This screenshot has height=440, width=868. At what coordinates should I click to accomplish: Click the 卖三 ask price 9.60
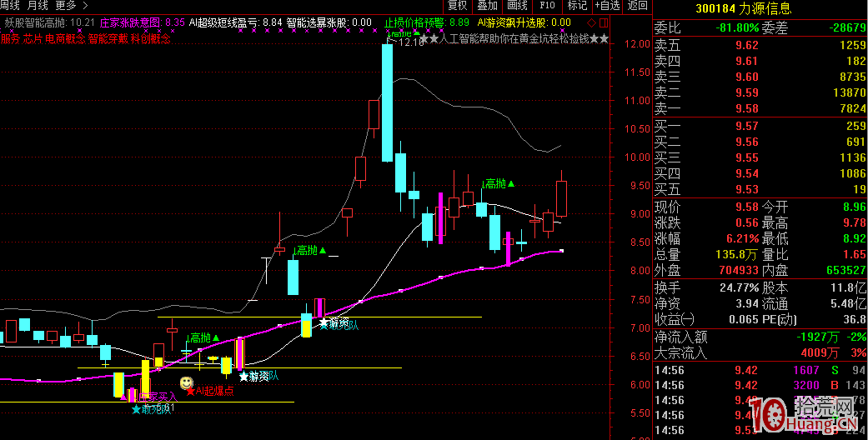point(747,77)
